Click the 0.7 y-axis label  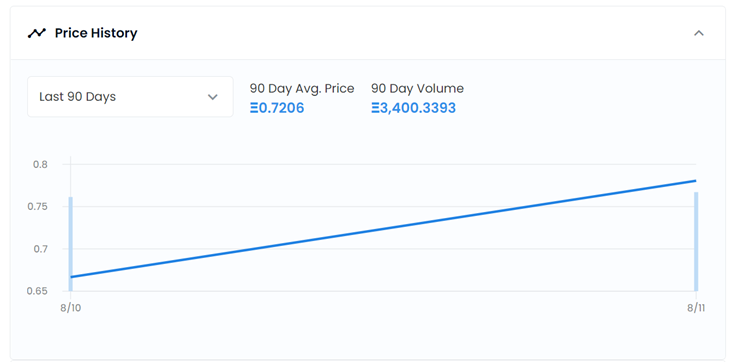click(40, 249)
